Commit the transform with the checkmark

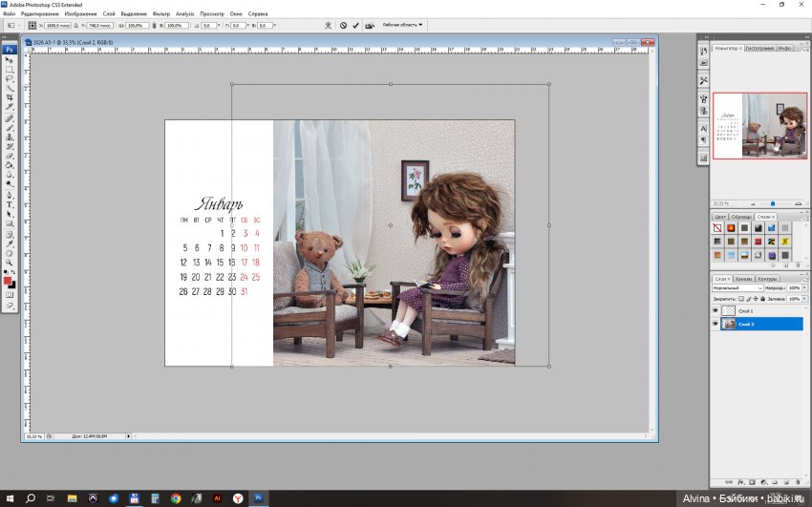point(356,25)
